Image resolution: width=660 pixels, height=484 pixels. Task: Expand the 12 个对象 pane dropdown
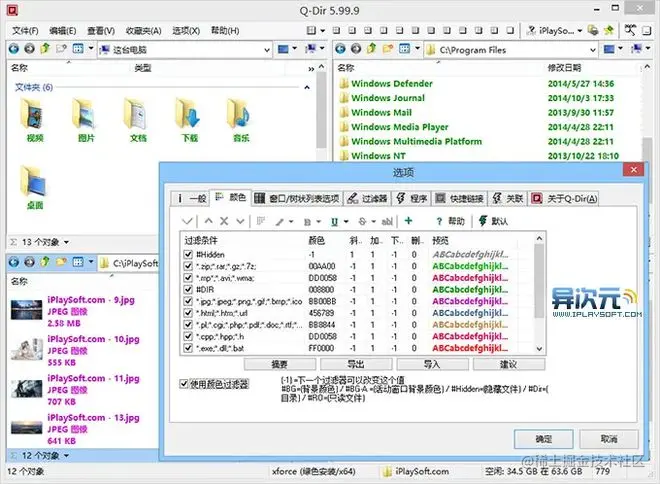tap(67, 456)
